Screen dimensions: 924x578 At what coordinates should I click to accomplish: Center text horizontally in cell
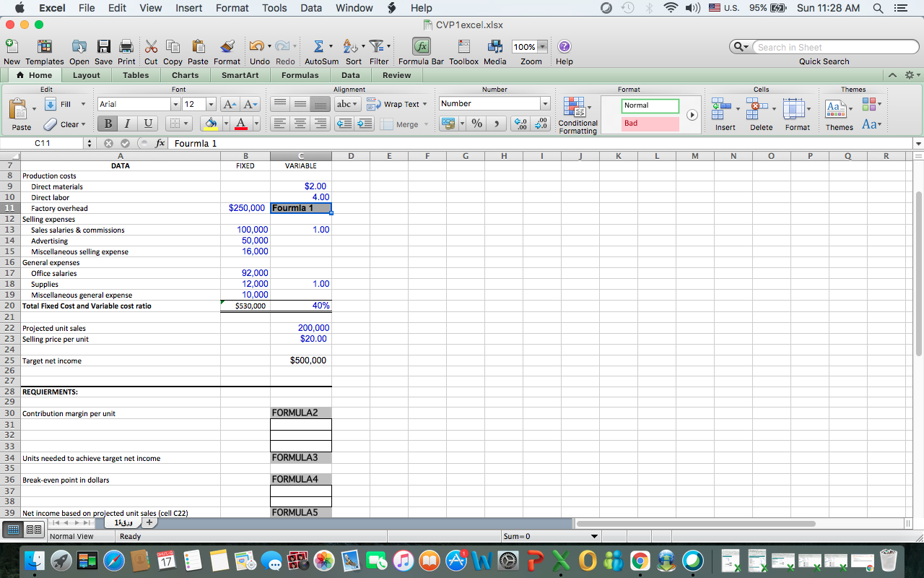coord(300,124)
